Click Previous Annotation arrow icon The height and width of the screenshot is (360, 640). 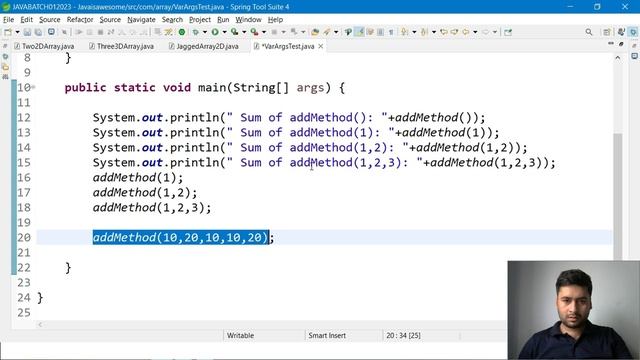[x=424, y=32]
